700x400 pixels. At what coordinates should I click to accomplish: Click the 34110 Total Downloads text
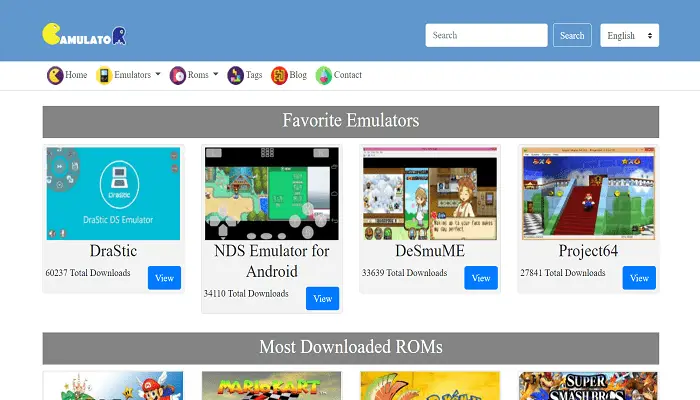pos(246,294)
